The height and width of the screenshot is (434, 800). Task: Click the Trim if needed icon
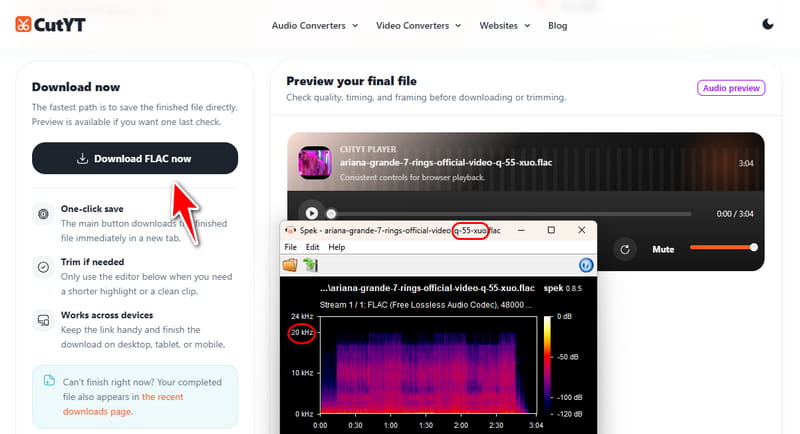click(x=43, y=267)
